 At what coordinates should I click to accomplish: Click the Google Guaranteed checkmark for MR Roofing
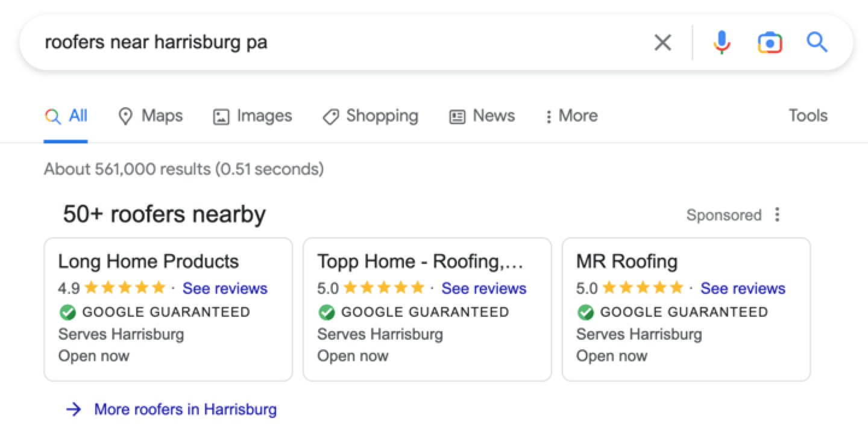tap(585, 312)
